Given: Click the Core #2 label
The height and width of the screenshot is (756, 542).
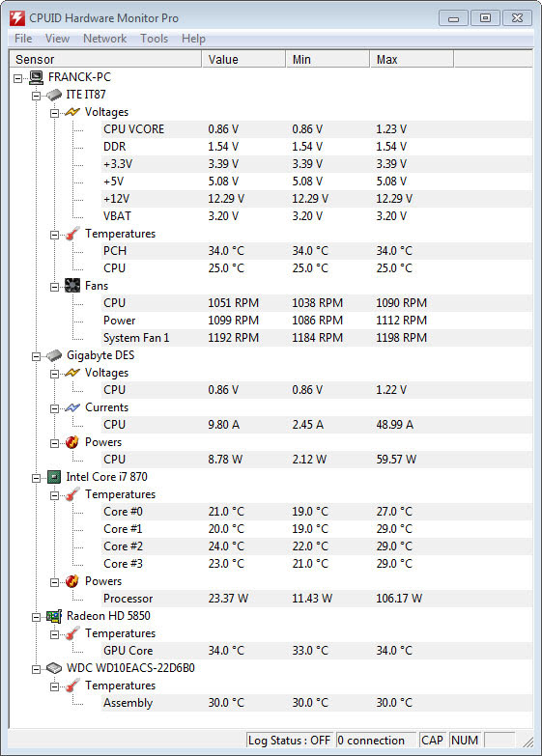Looking at the screenshot, I should point(123,546).
